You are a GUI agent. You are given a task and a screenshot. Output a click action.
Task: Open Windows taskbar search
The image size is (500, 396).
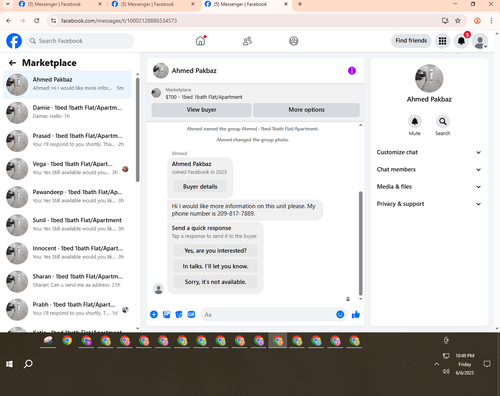pyautogui.click(x=28, y=364)
